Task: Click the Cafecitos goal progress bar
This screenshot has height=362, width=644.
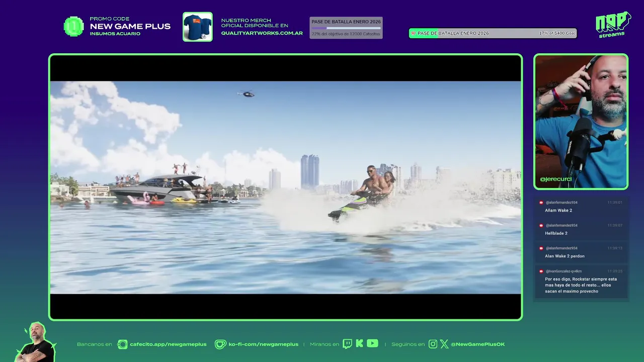Action: [346, 28]
